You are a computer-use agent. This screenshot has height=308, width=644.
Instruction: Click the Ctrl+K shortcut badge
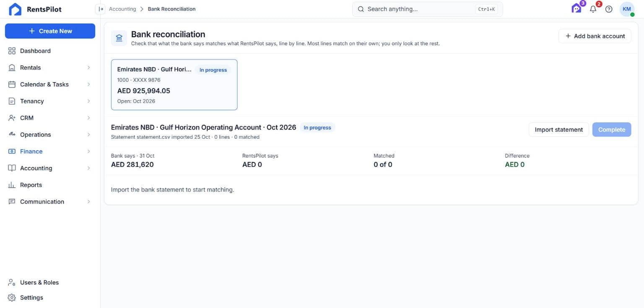coord(486,9)
